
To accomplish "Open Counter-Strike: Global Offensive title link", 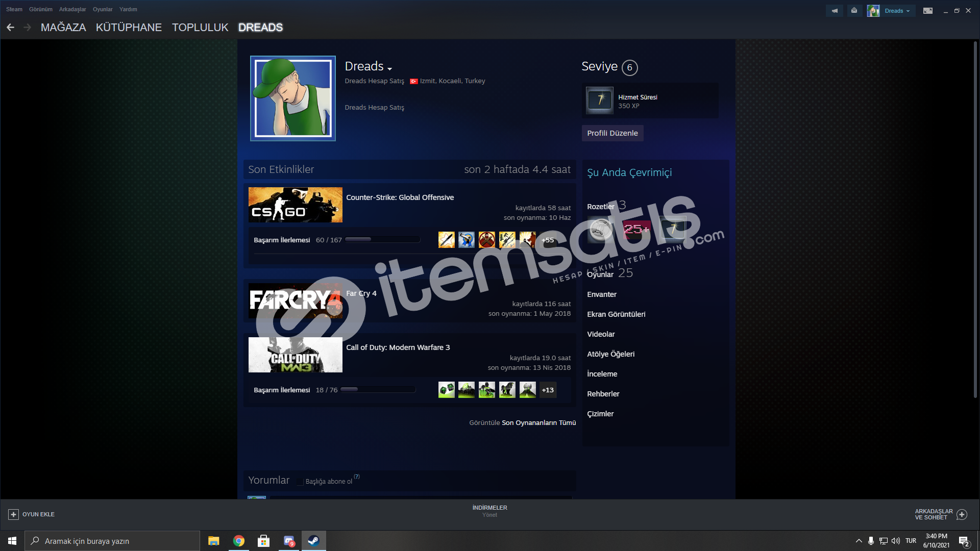I will 400,197.
